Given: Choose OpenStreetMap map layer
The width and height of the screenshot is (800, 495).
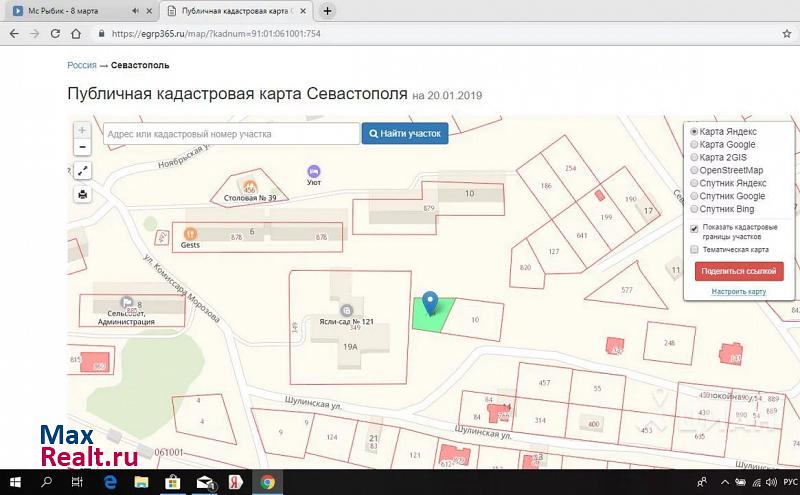Looking at the screenshot, I should [695, 170].
